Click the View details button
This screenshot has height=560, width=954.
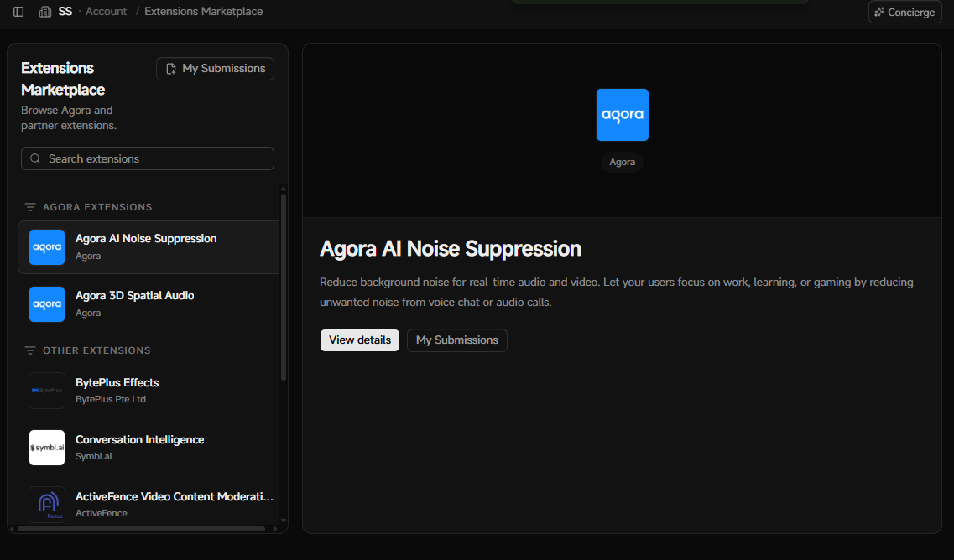pos(360,340)
